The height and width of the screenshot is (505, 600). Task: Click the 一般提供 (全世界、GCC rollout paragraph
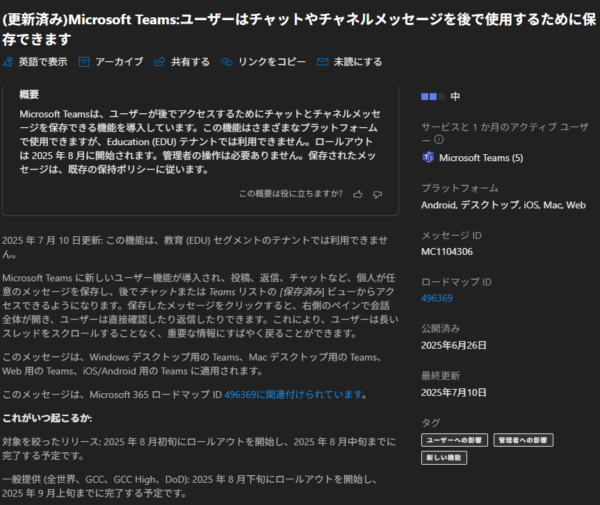point(190,486)
